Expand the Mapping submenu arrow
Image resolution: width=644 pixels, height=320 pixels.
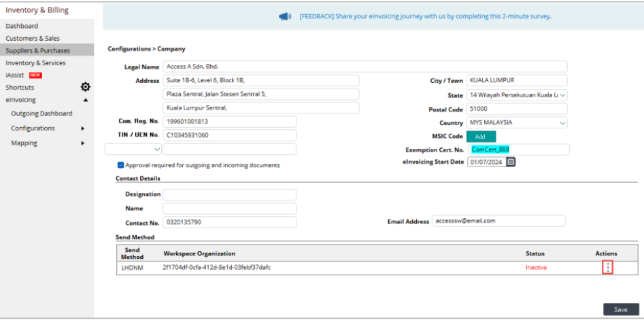pyautogui.click(x=83, y=143)
